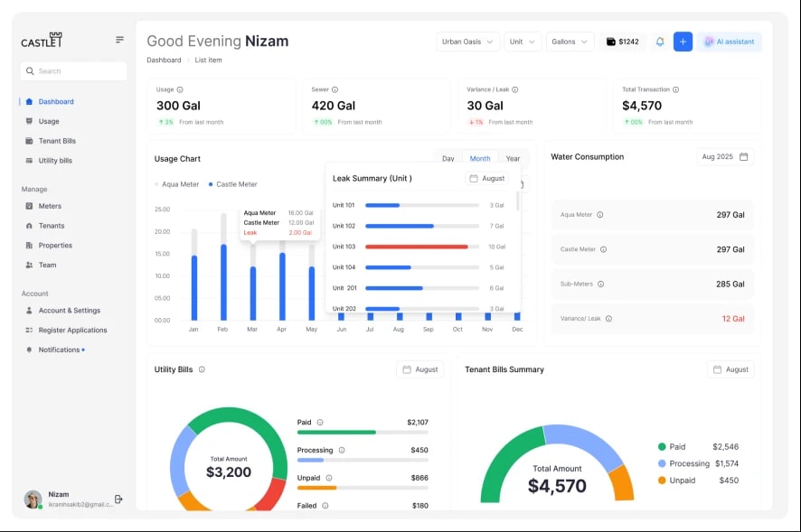Click the red Unit 103 leak bar
Viewport: 801px width, 532px height.
(417, 247)
